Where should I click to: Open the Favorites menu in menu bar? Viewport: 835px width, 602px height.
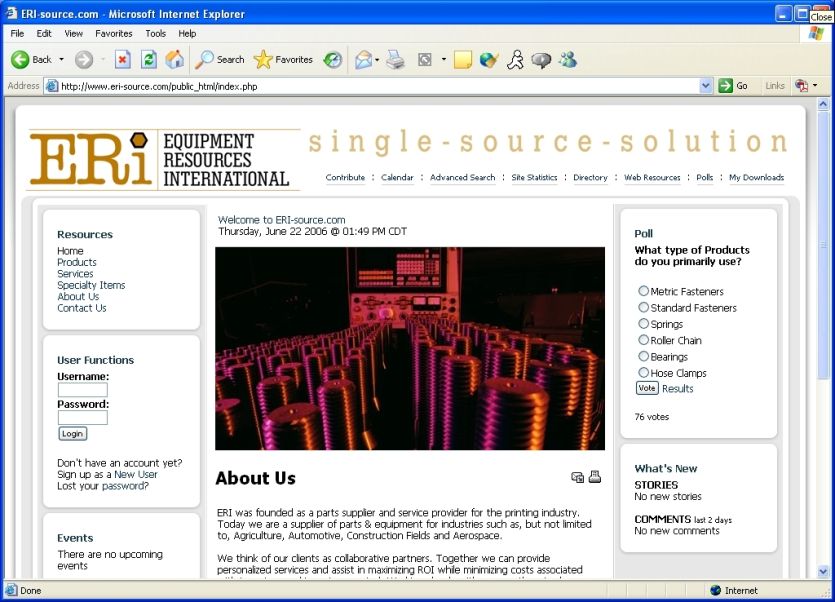[114, 33]
